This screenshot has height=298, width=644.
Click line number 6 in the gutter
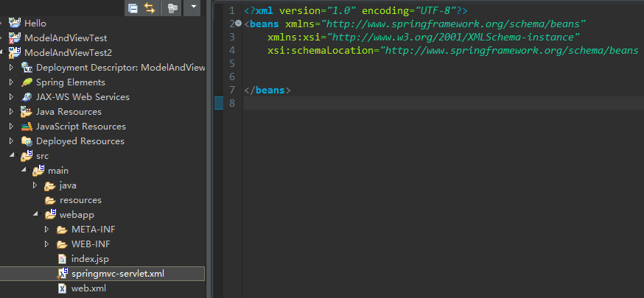tap(232, 77)
